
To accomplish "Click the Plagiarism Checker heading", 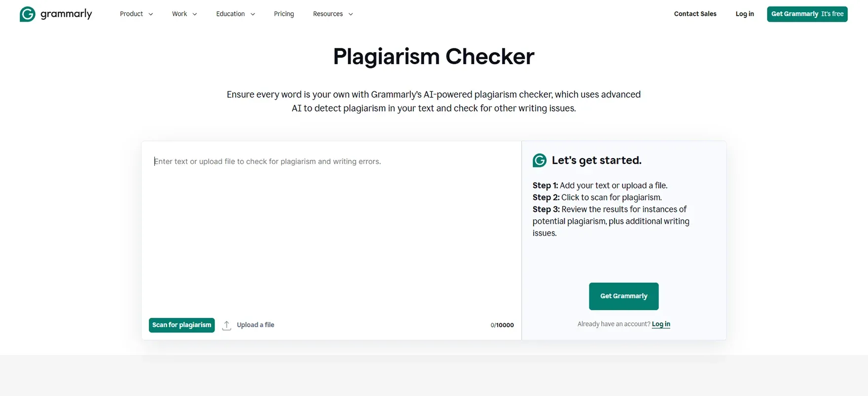I will [x=434, y=56].
